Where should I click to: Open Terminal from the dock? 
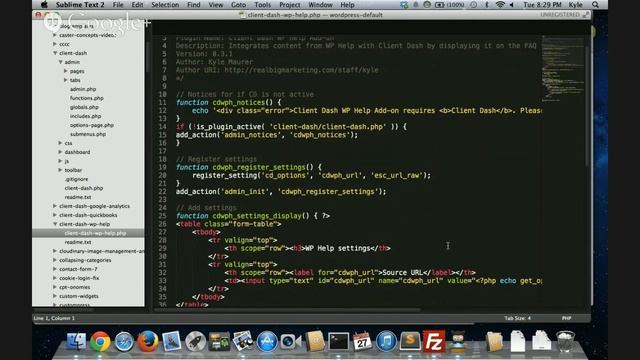(x=339, y=341)
